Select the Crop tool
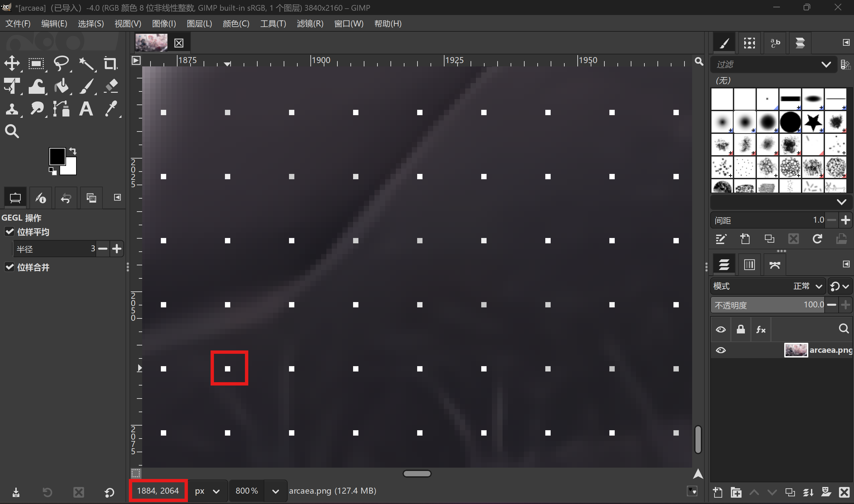This screenshot has width=854, height=504. click(110, 63)
